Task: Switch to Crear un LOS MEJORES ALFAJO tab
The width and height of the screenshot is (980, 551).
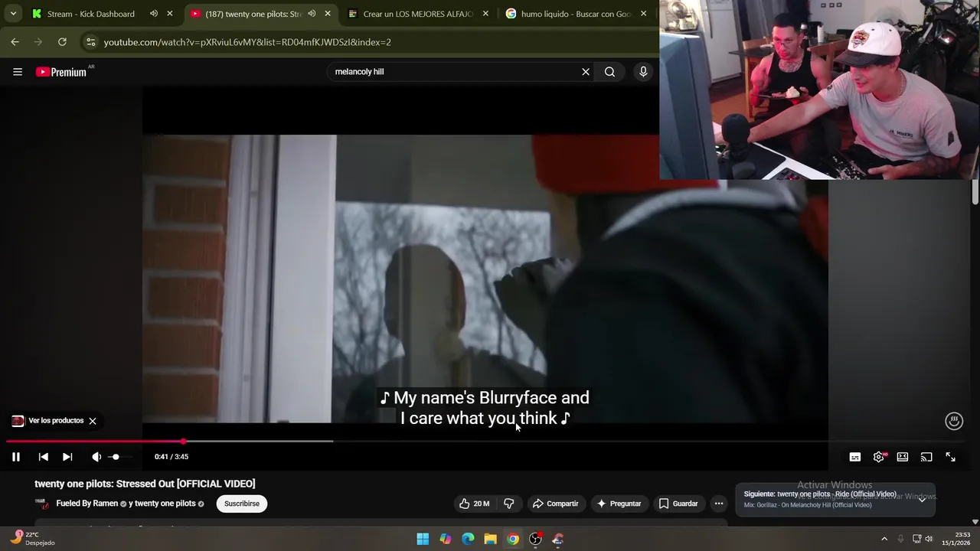Action: [x=417, y=14]
